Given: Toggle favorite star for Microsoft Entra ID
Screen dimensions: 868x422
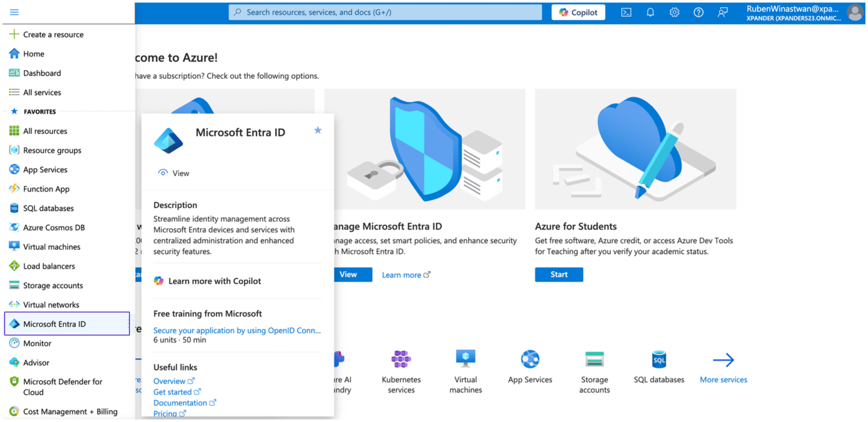Looking at the screenshot, I should (317, 130).
